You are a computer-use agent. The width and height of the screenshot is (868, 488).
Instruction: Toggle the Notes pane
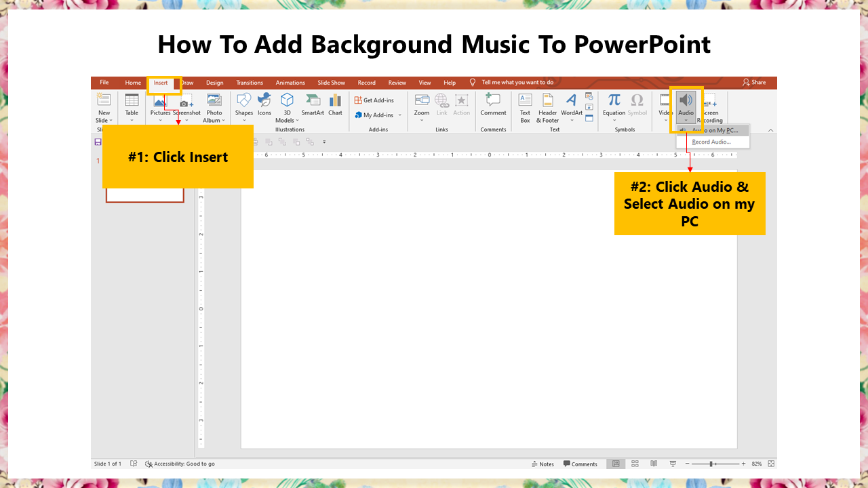point(542,464)
